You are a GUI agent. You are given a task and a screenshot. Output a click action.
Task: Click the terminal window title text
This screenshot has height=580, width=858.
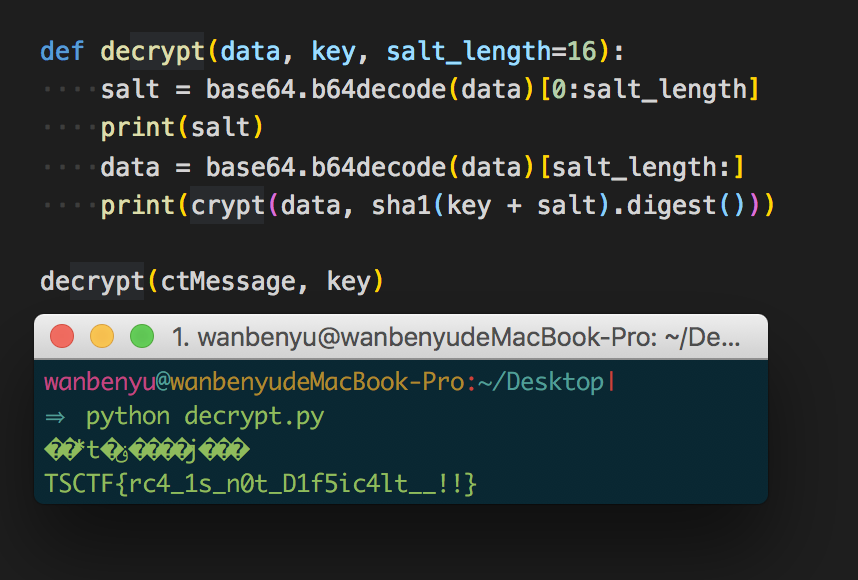point(455,337)
